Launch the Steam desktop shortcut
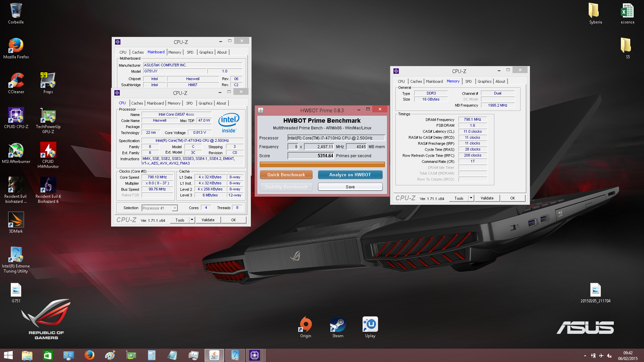The width and height of the screenshot is (644, 362). pyautogui.click(x=338, y=327)
